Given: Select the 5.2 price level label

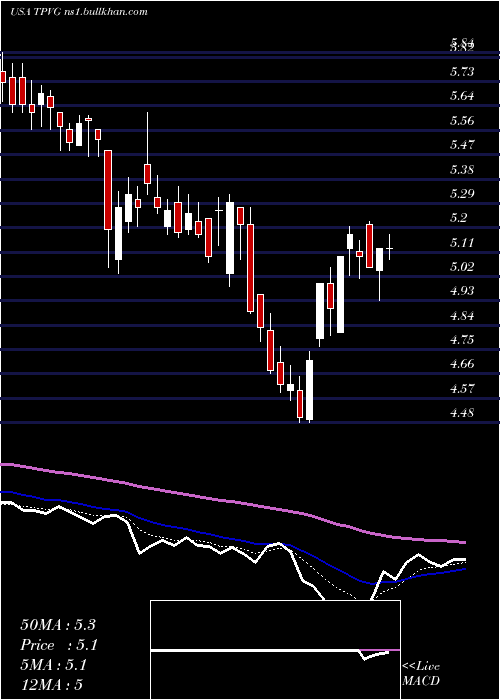Looking at the screenshot, I should click(x=458, y=218).
